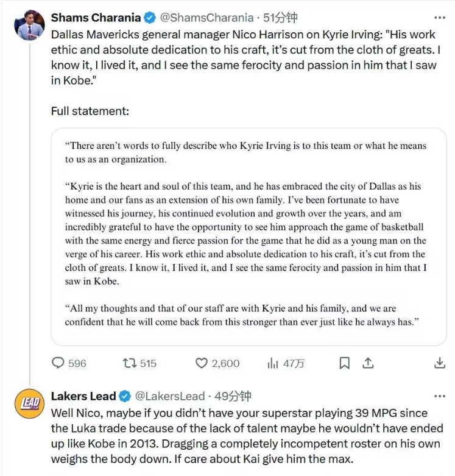455x476 pixels.
Task: Open the more options menu on Shams's tweet
Action: tap(439, 18)
